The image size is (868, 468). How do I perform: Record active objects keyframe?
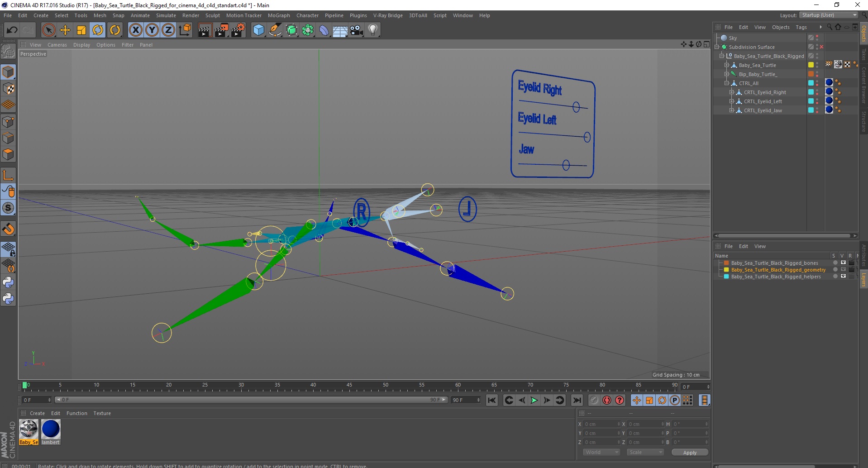pos(594,400)
